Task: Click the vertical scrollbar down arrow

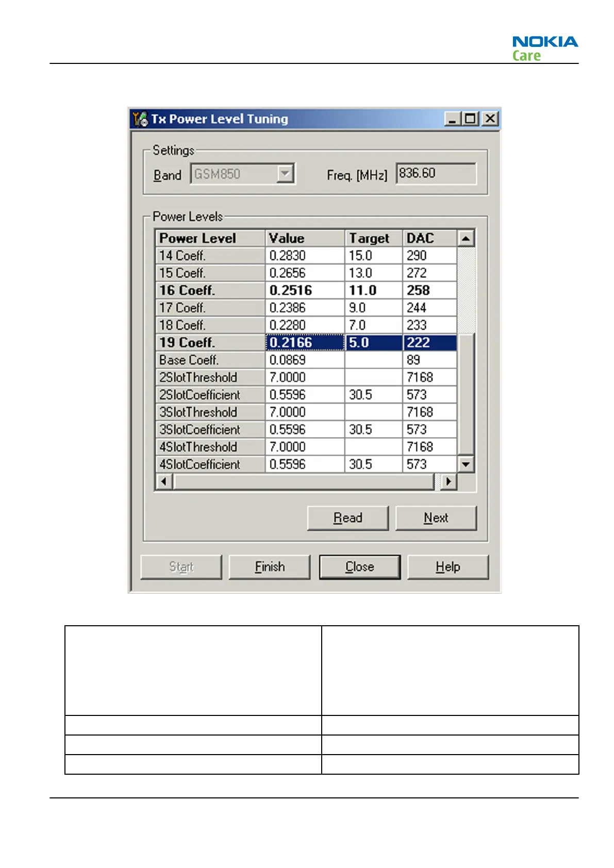Action: (466, 464)
